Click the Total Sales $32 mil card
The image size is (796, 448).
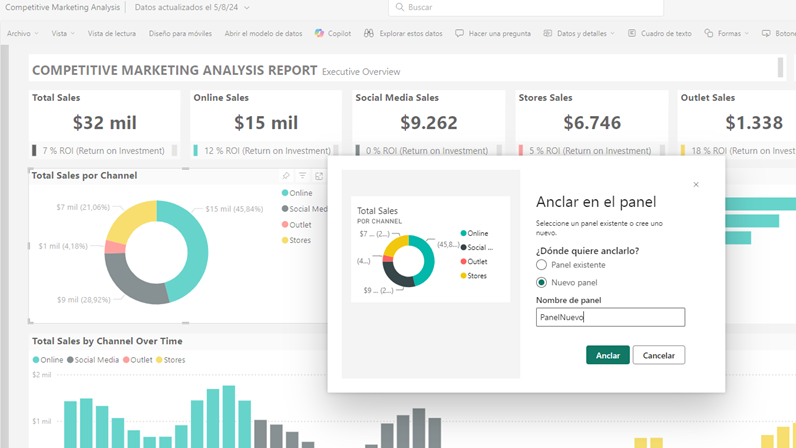pos(104,123)
